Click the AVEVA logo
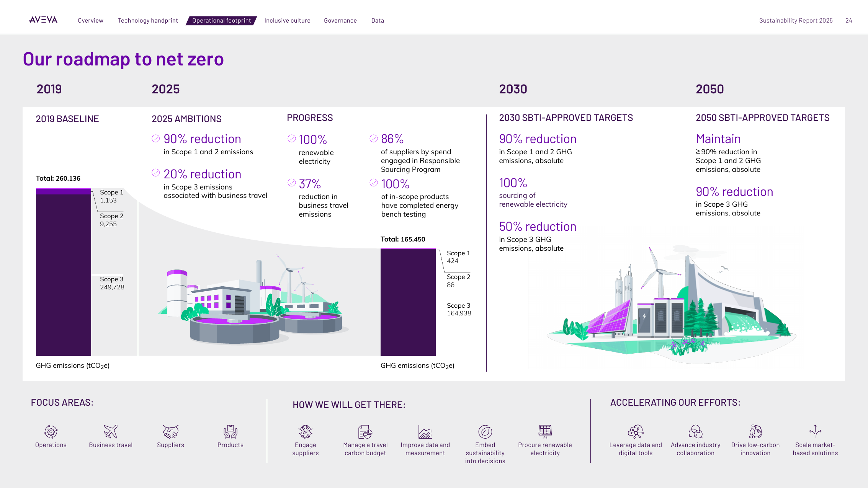The width and height of the screenshot is (868, 488). 43,20
